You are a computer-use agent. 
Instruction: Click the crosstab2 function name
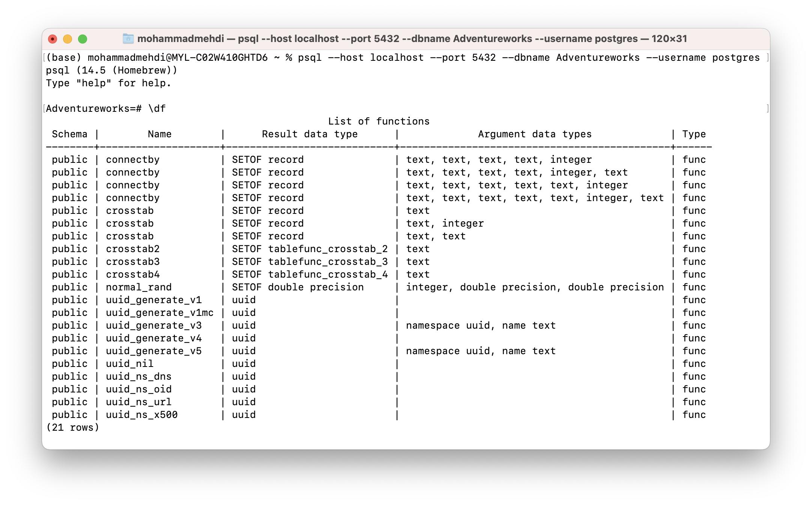133,249
